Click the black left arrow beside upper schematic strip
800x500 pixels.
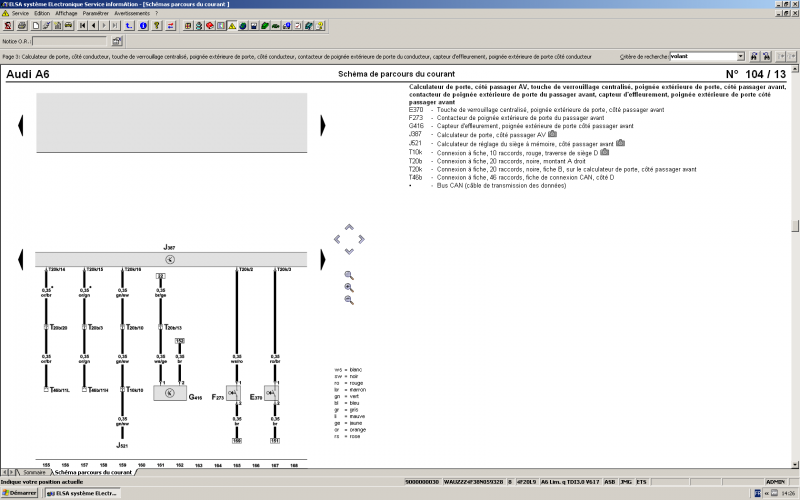pos(20,126)
